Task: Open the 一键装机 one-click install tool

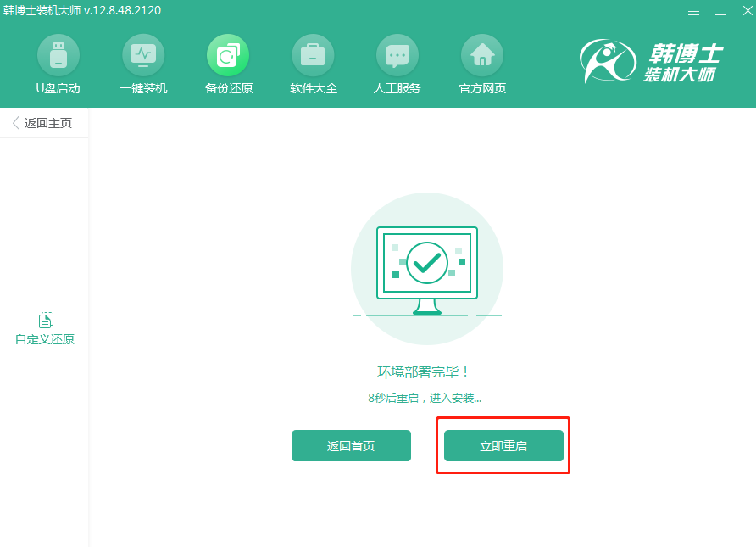Action: [x=143, y=64]
